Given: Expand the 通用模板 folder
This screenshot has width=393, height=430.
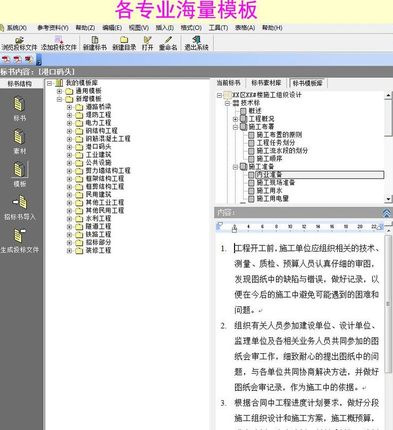Looking at the screenshot, I should (x=59, y=91).
